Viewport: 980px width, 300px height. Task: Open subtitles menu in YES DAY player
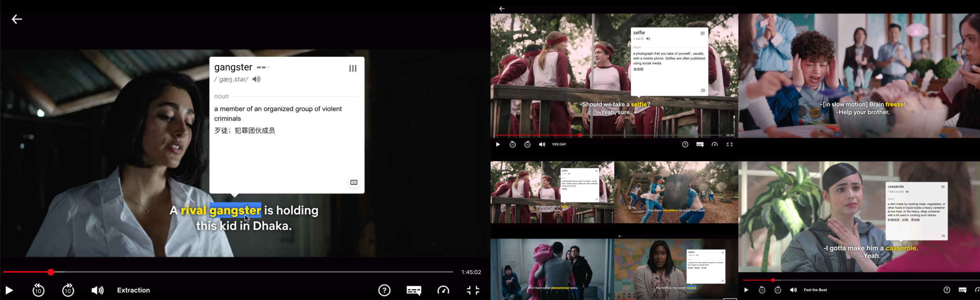pyautogui.click(x=700, y=145)
